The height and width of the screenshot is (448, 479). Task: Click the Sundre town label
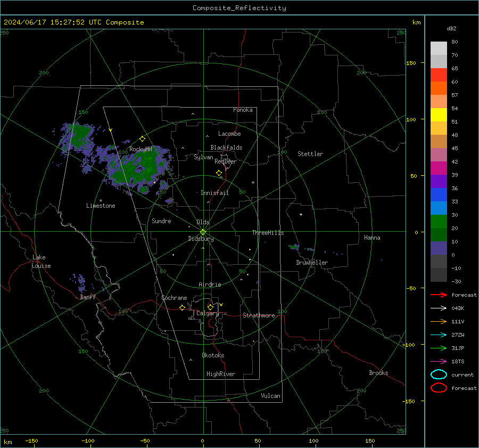pyautogui.click(x=161, y=221)
